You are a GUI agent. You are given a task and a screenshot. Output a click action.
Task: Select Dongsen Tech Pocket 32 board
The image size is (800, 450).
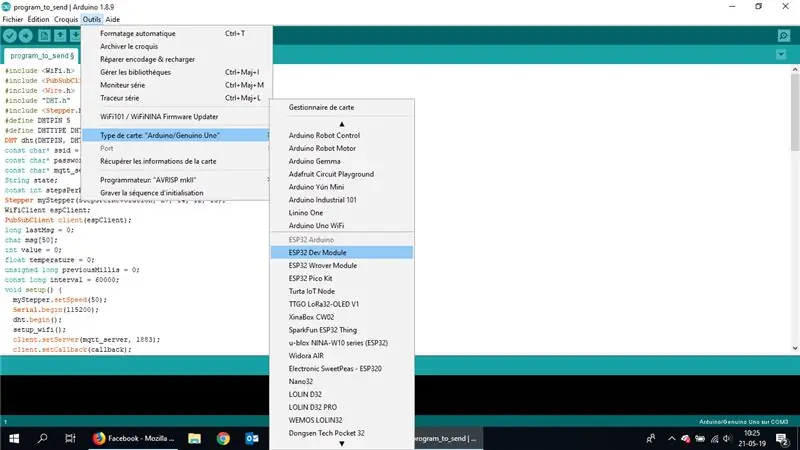pyautogui.click(x=342, y=433)
